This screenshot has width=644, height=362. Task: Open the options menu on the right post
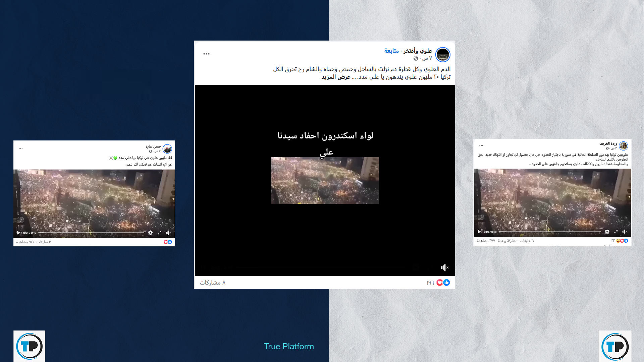tap(481, 145)
